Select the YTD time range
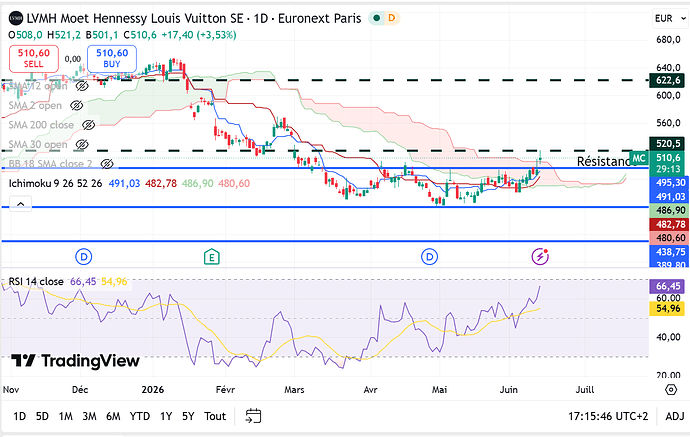 [x=139, y=416]
